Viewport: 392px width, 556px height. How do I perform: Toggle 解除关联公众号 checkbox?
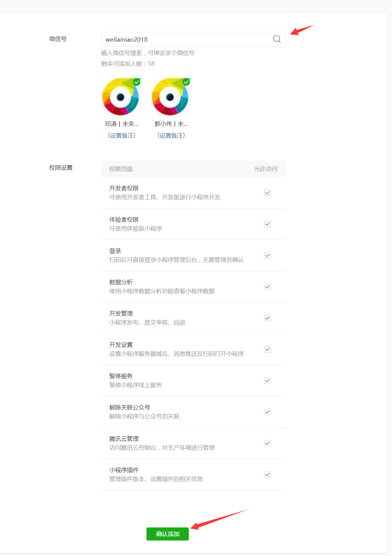[x=267, y=412]
